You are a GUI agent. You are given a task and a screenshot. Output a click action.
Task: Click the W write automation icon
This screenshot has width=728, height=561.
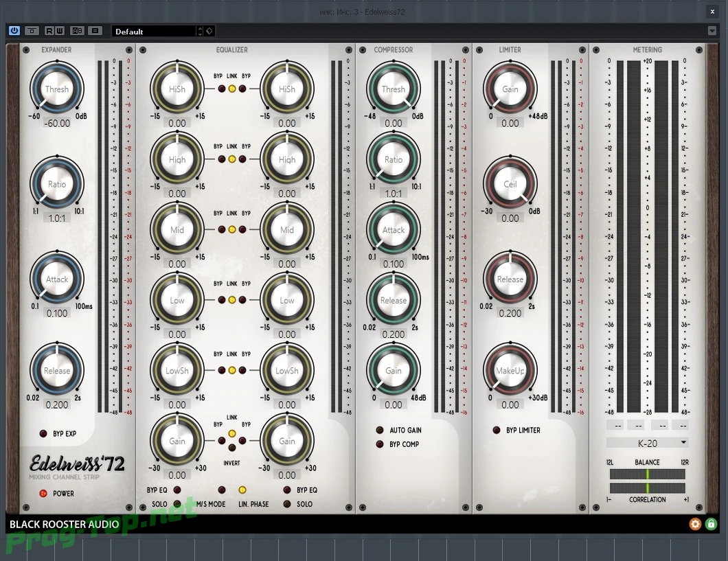(60, 31)
